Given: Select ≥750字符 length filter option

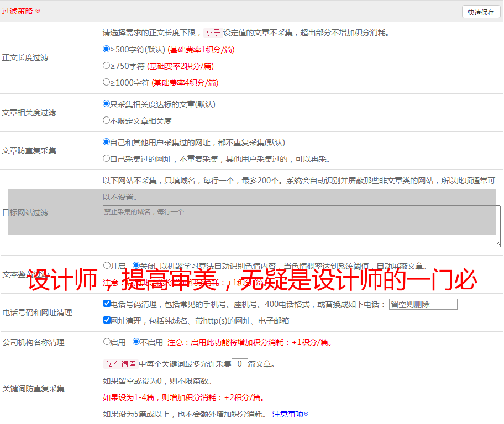Looking at the screenshot, I should pos(106,66).
